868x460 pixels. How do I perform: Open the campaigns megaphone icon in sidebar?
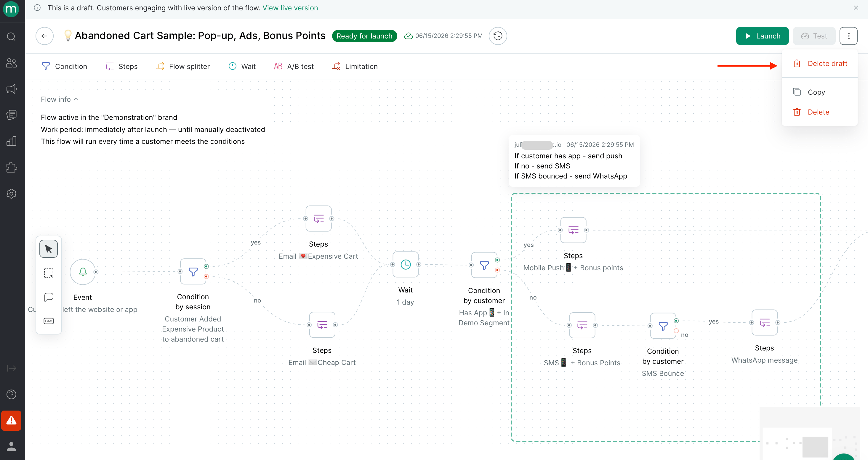[12, 89]
